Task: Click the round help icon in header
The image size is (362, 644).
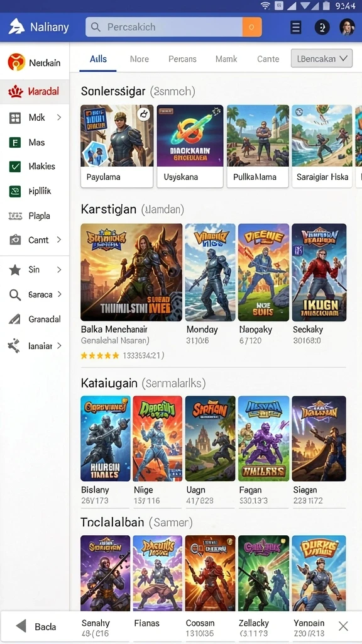Action: click(x=322, y=27)
